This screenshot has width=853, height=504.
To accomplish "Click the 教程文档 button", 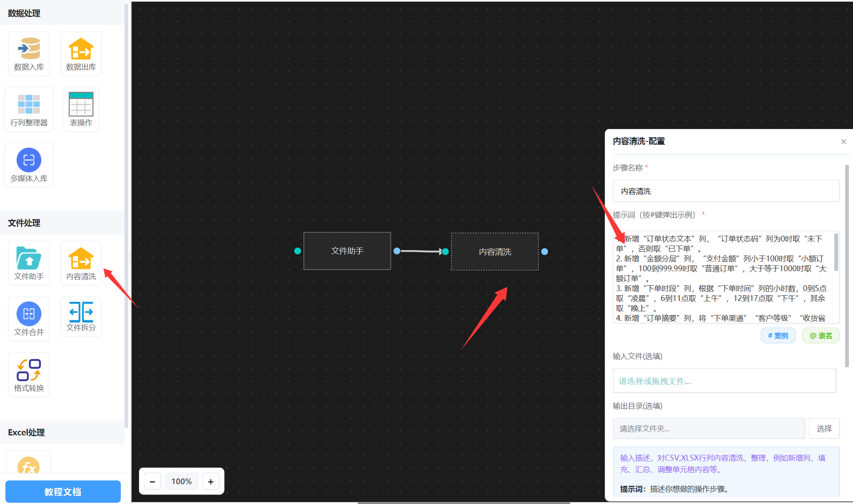I will pos(63,492).
